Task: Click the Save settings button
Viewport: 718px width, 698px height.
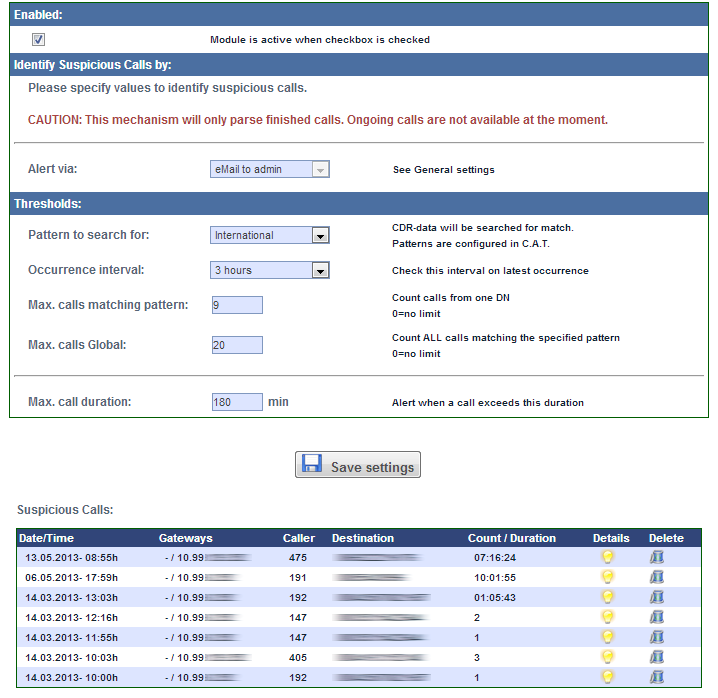Action: click(358, 465)
